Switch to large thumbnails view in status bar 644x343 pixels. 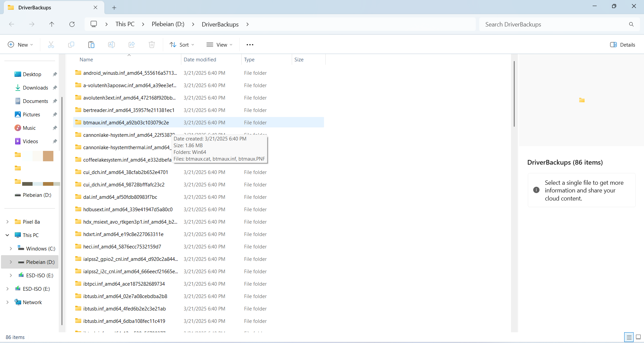point(638,337)
